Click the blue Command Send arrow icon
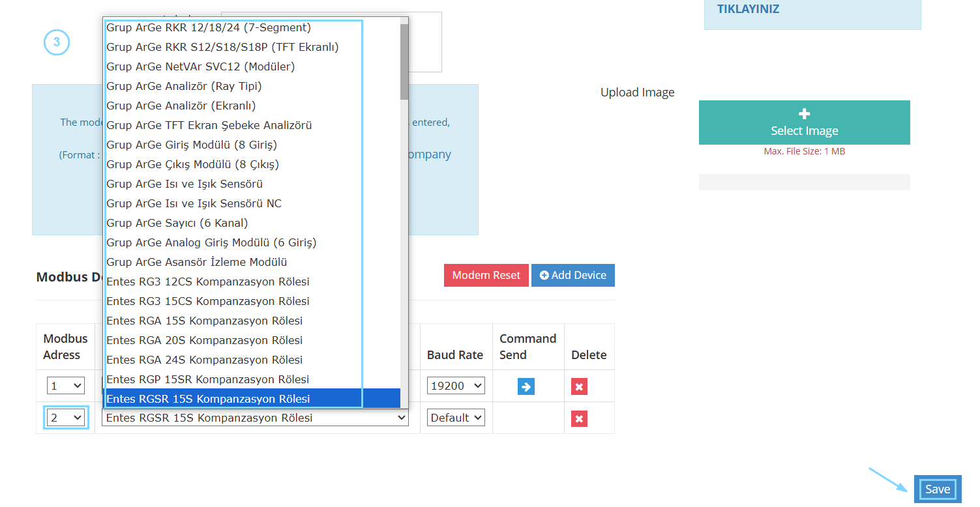Screen dimensions: 980x507 pyautogui.click(x=526, y=386)
